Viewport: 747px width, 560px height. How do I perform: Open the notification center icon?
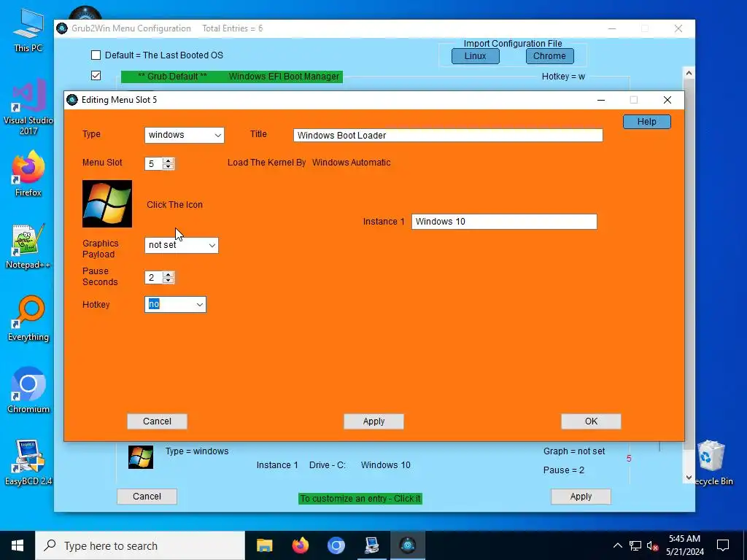point(723,545)
